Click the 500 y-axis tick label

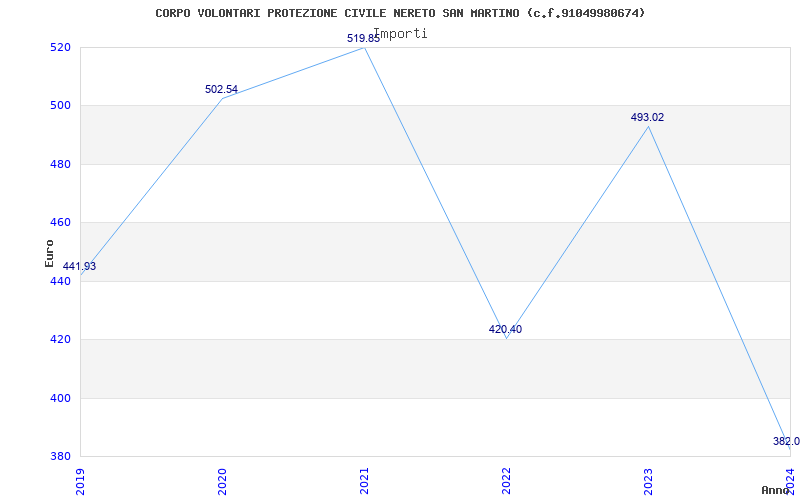(x=61, y=106)
